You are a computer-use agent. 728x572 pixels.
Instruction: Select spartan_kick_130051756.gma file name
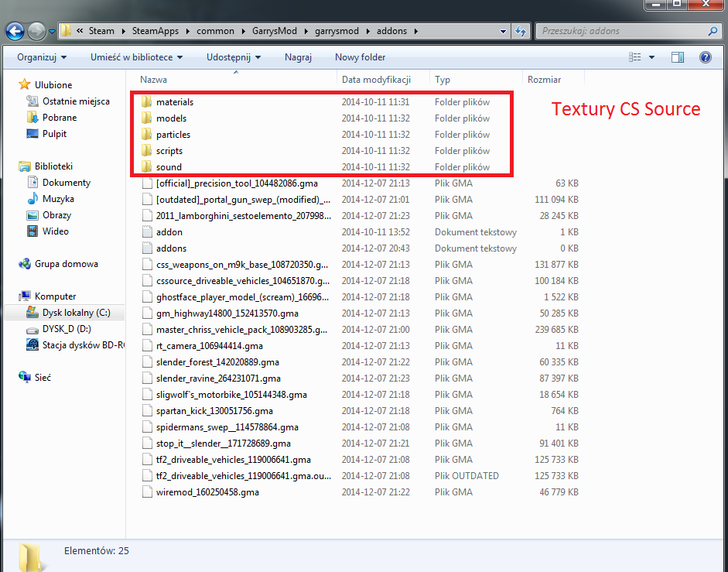pos(214,411)
